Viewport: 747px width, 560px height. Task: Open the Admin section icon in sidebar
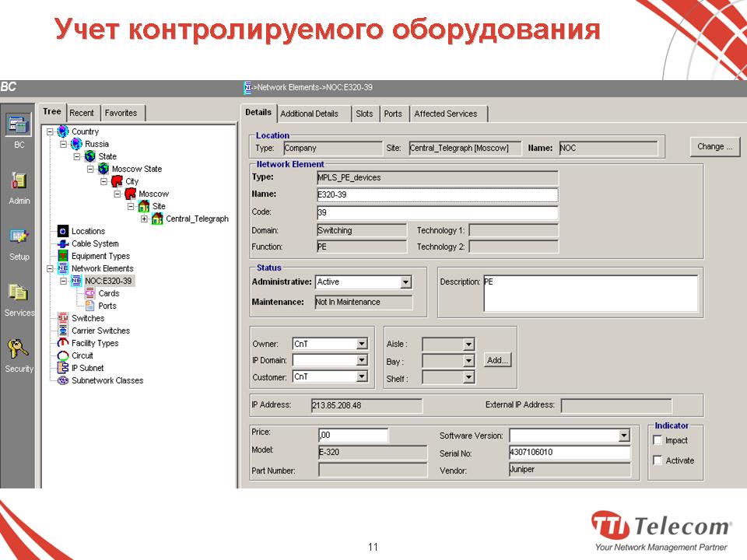[x=19, y=181]
